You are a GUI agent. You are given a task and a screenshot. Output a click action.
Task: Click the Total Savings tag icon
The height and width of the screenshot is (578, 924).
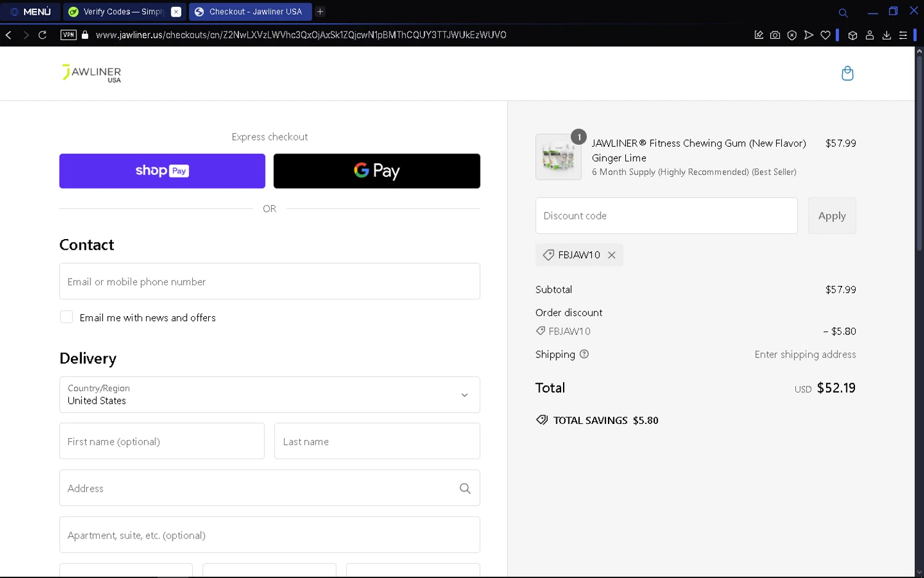[542, 420]
